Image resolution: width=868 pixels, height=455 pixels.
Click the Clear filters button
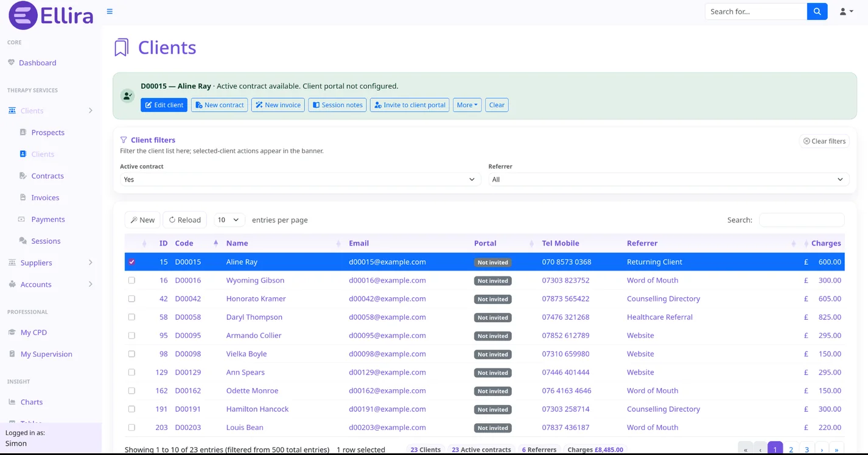coord(824,141)
